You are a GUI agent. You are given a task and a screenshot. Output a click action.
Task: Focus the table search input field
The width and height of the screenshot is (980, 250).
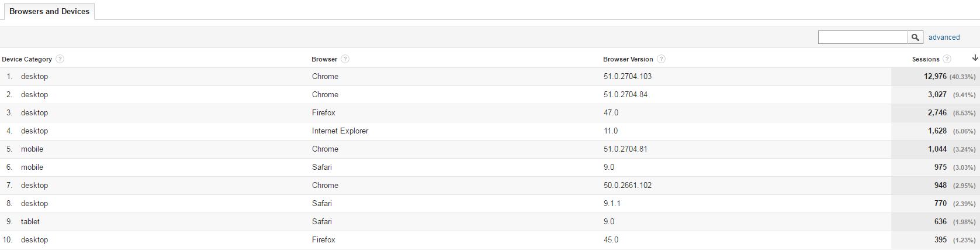(863, 37)
